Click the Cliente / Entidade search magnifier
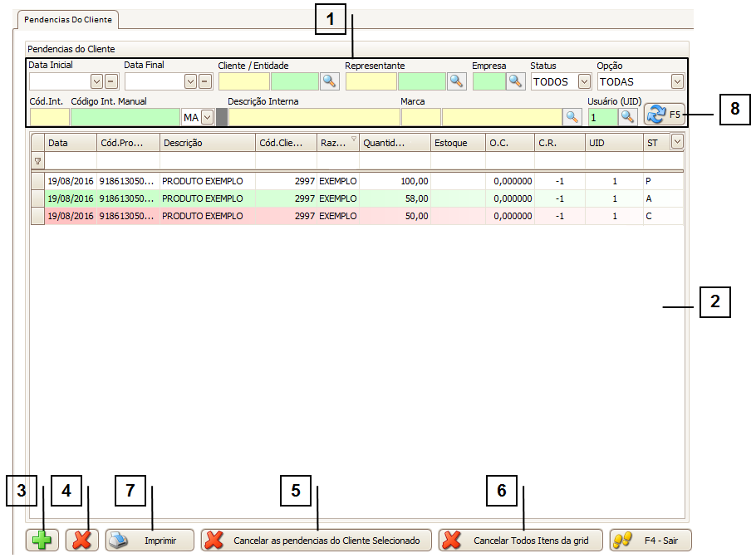 coord(331,81)
